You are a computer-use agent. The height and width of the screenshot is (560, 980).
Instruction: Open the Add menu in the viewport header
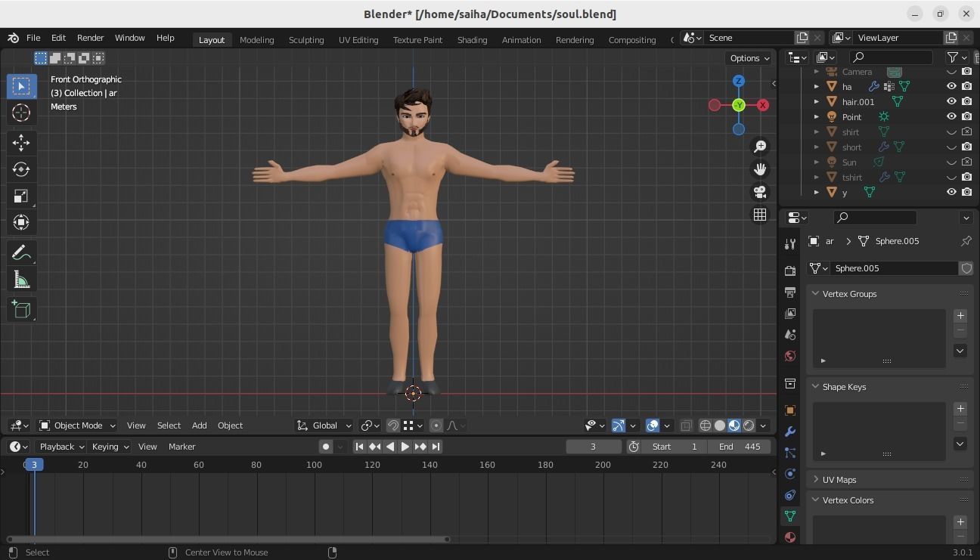click(x=199, y=425)
